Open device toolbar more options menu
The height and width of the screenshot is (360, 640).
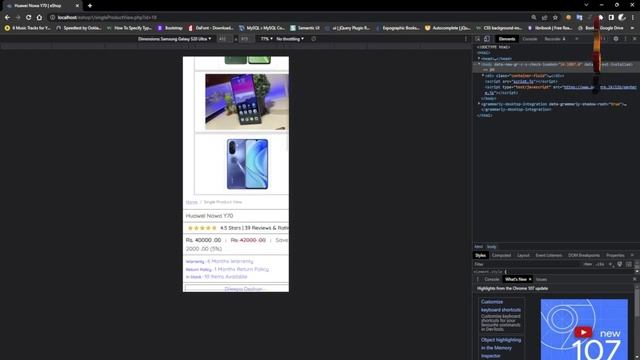(466, 39)
